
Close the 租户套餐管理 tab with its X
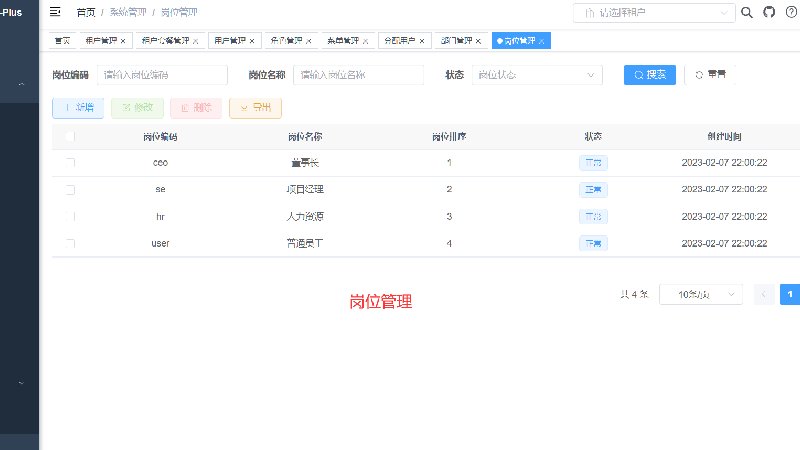point(195,41)
